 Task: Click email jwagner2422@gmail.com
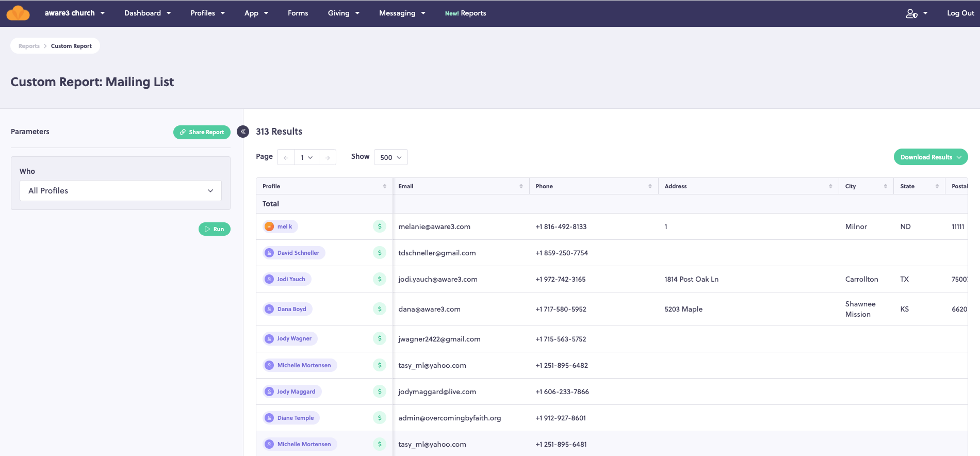[x=439, y=339]
